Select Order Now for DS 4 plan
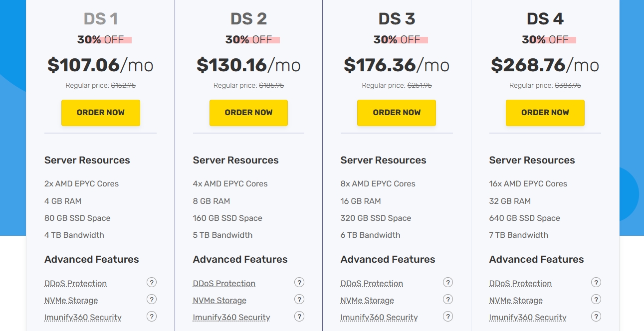The height and width of the screenshot is (331, 644). [x=545, y=113]
